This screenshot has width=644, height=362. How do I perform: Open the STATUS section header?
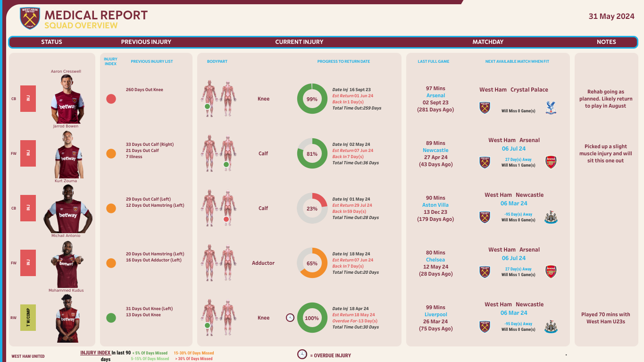coord(51,42)
